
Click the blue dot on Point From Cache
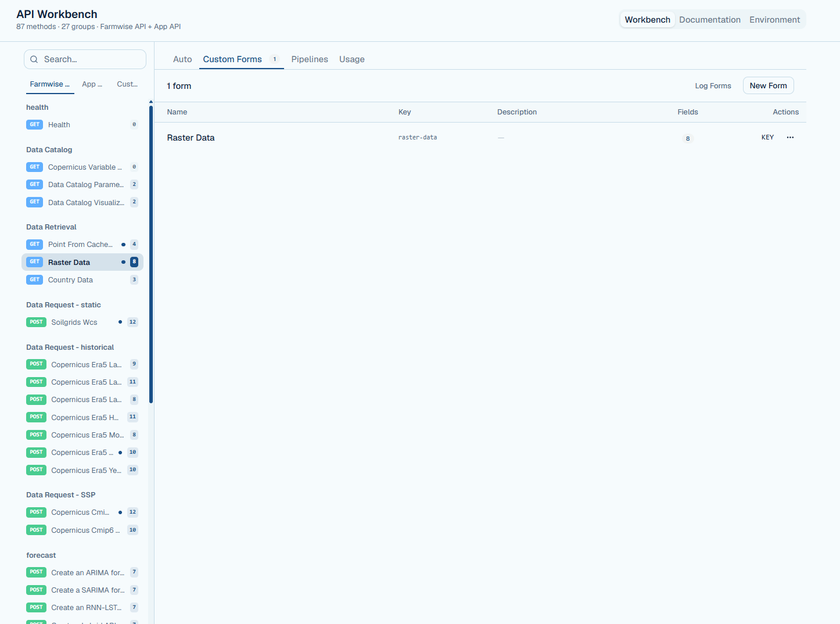point(123,245)
